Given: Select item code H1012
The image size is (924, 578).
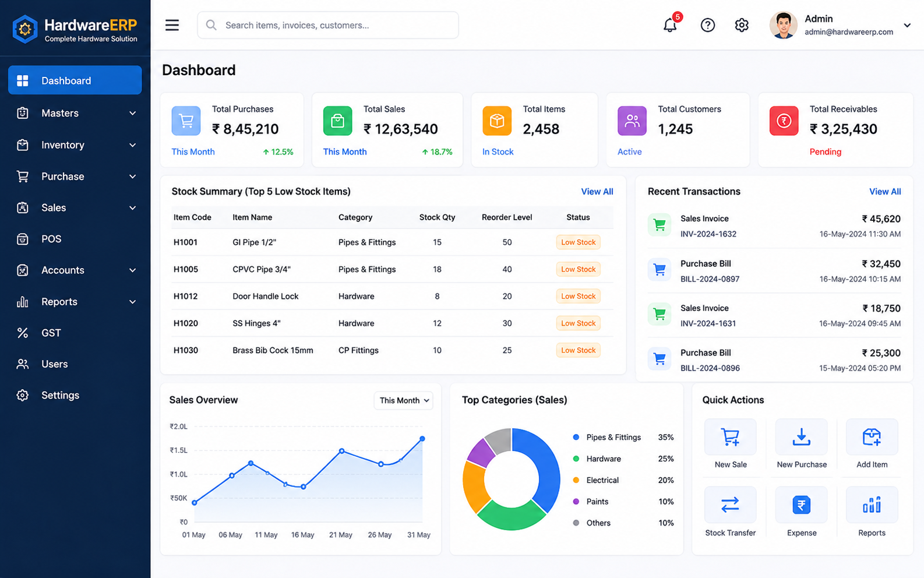Looking at the screenshot, I should coord(185,296).
